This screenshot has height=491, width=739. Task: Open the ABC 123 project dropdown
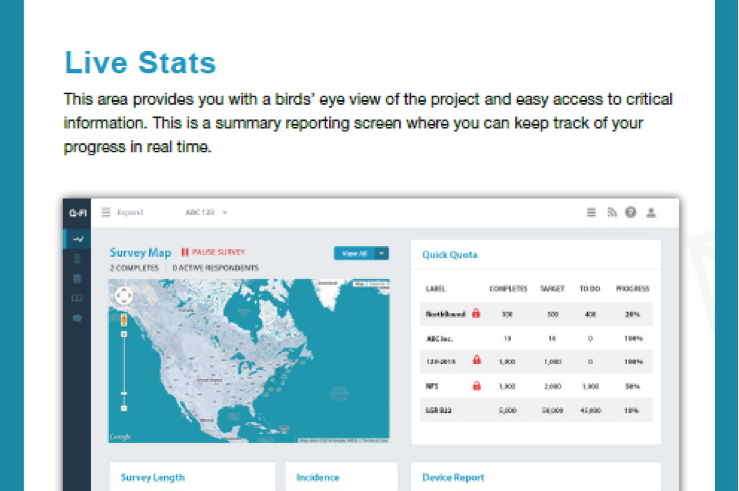pyautogui.click(x=207, y=212)
